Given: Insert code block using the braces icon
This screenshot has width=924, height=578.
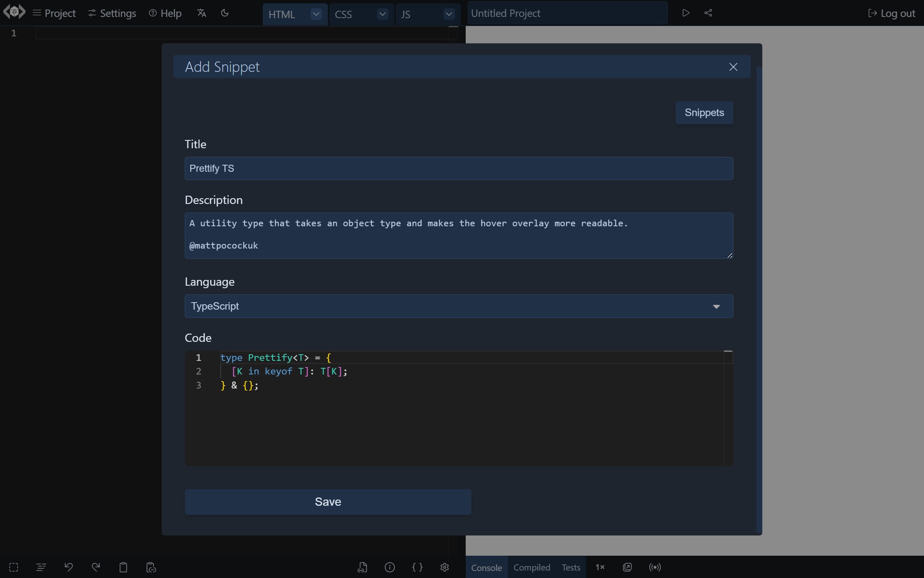Looking at the screenshot, I should pyautogui.click(x=417, y=567).
